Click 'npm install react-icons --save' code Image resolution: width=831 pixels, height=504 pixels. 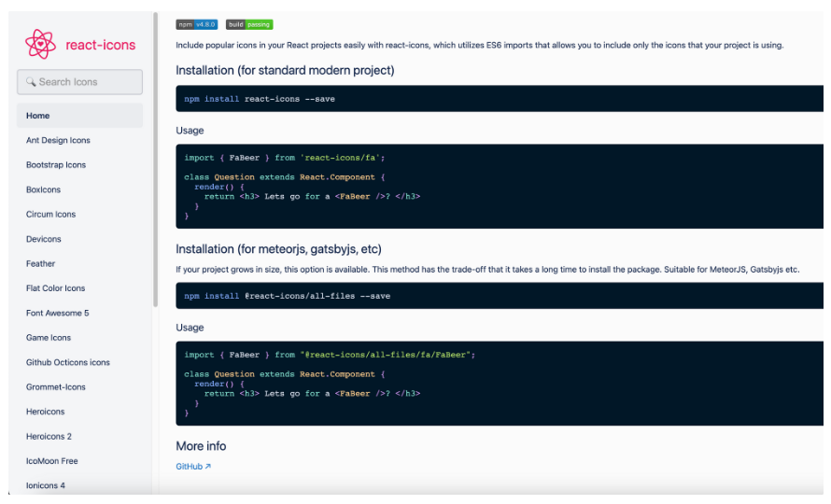[260, 99]
